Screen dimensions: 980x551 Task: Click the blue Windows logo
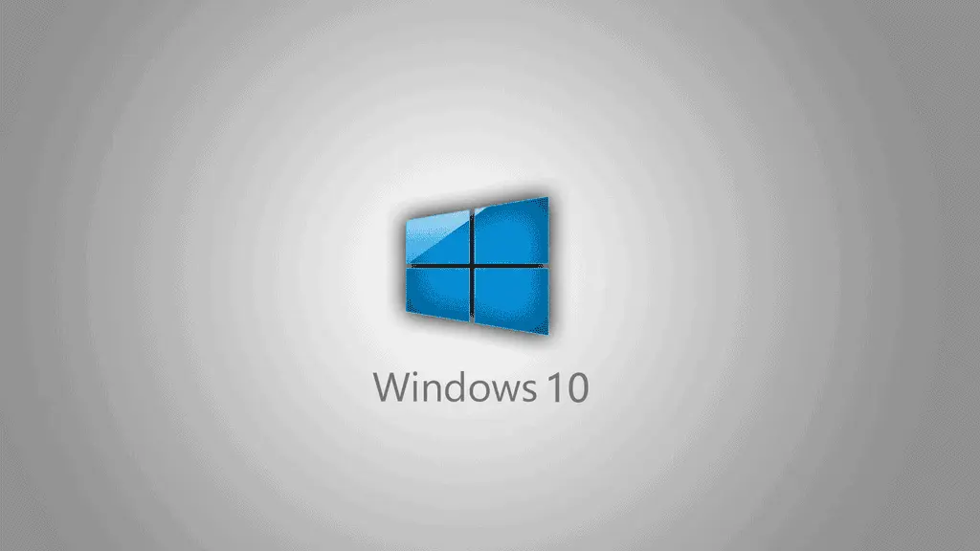click(x=478, y=266)
